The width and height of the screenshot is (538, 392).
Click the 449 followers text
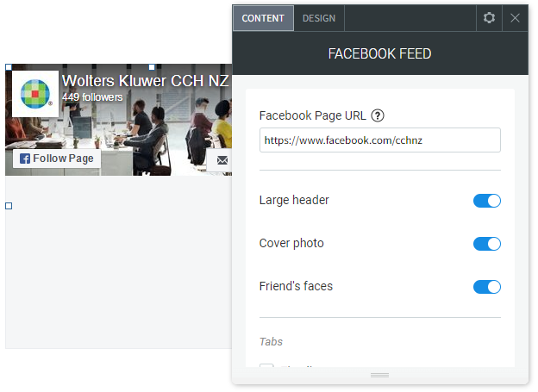[x=92, y=97]
